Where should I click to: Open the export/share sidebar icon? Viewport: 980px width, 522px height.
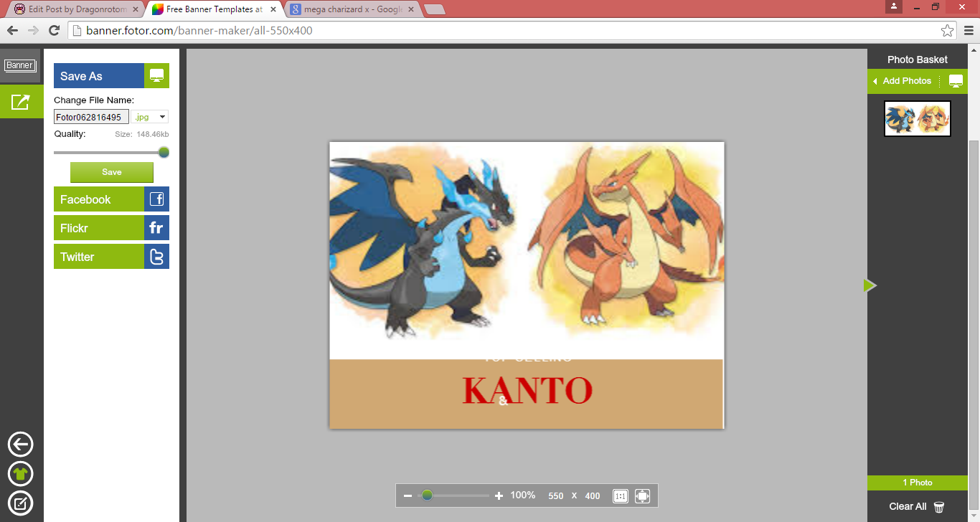20,102
